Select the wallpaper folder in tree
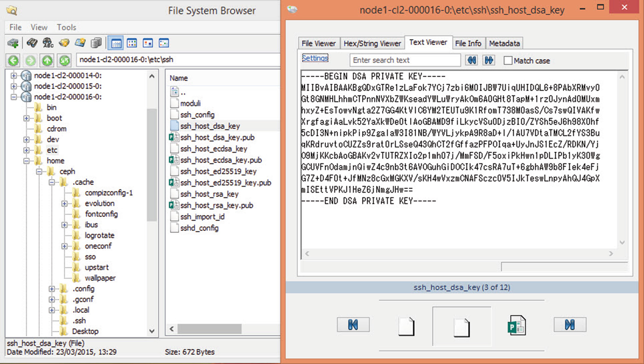 100,278
